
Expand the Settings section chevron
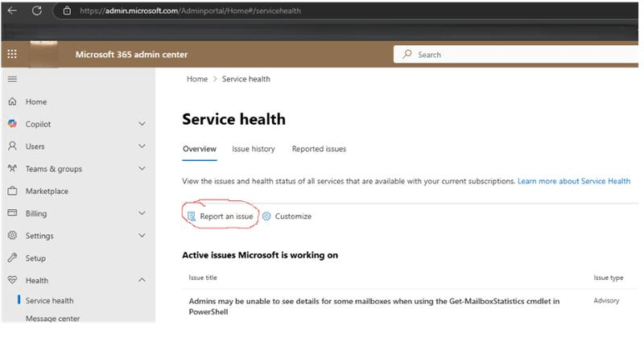pos(142,235)
